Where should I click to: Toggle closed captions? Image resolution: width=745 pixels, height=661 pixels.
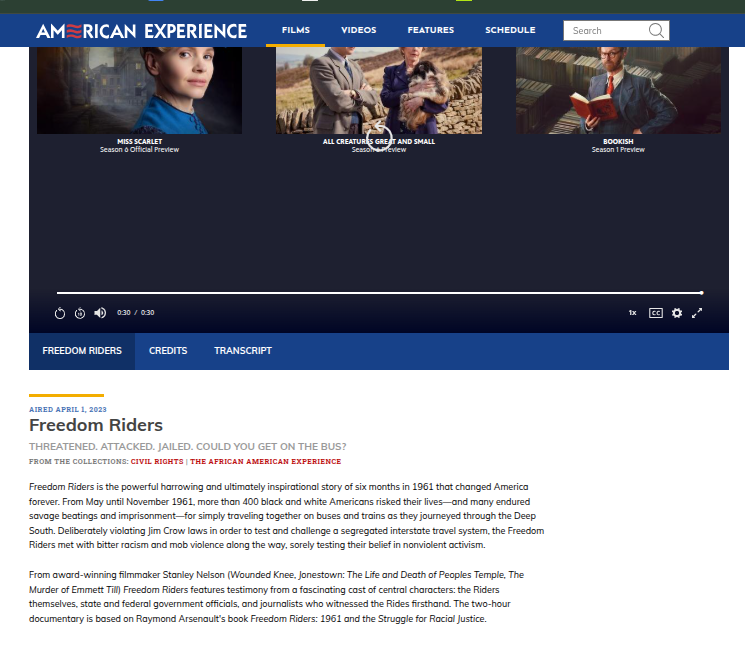(x=656, y=313)
